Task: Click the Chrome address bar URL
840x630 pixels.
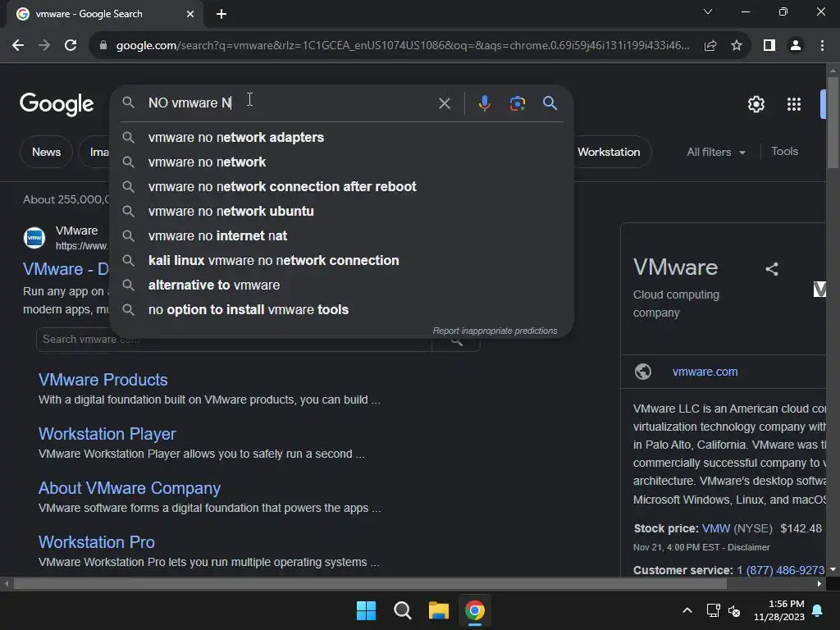Action: coord(402,46)
